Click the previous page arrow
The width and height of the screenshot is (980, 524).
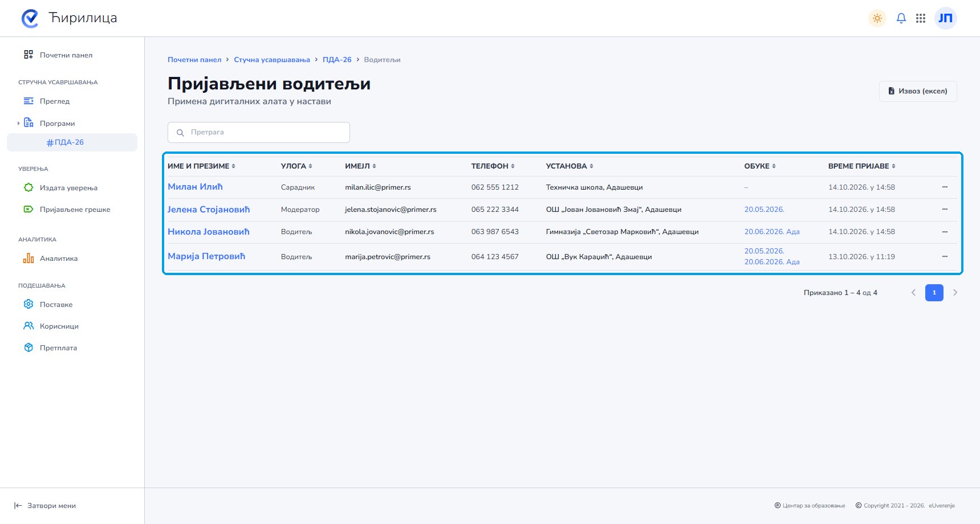(x=913, y=293)
